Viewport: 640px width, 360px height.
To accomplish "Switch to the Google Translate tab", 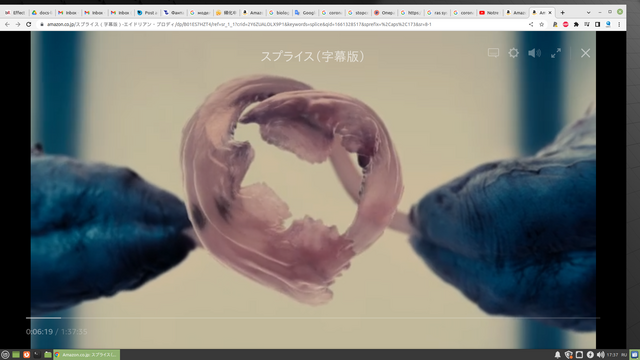I will coord(305,13).
